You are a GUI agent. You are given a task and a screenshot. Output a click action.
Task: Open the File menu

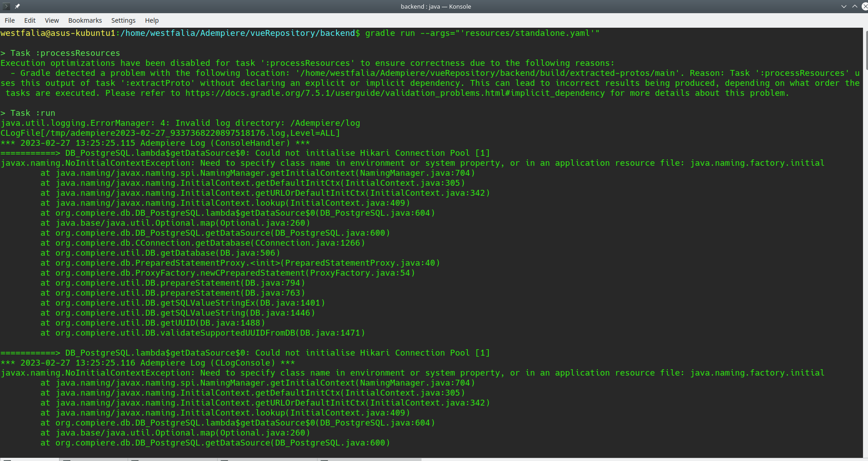click(10, 20)
